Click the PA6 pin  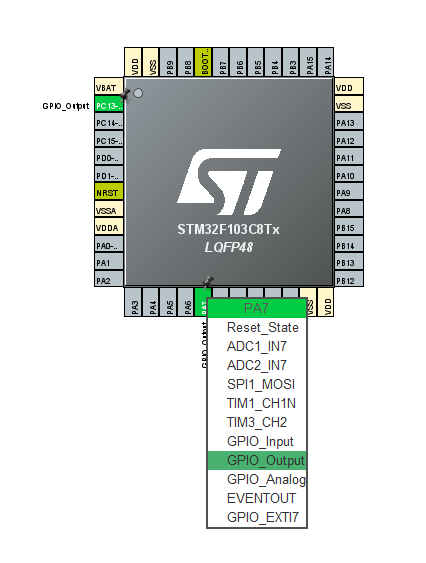(x=186, y=302)
